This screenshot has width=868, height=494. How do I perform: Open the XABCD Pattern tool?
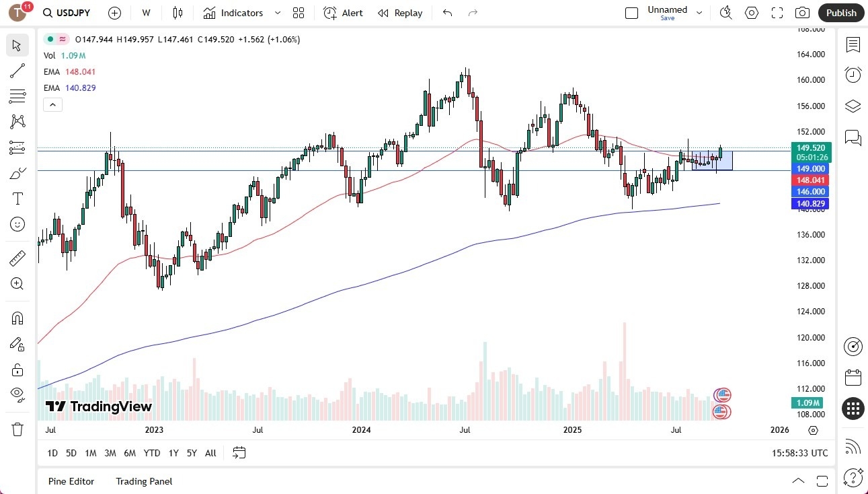[17, 122]
